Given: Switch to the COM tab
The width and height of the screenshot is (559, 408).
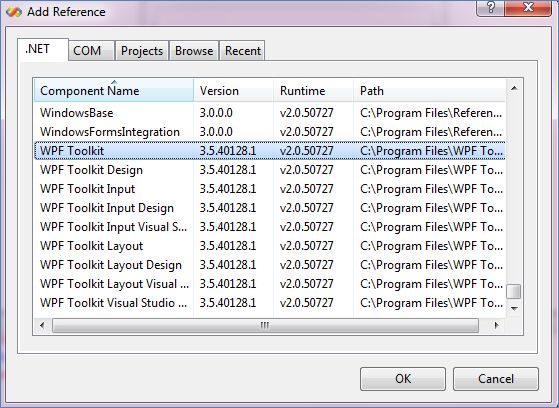Looking at the screenshot, I should [x=87, y=51].
